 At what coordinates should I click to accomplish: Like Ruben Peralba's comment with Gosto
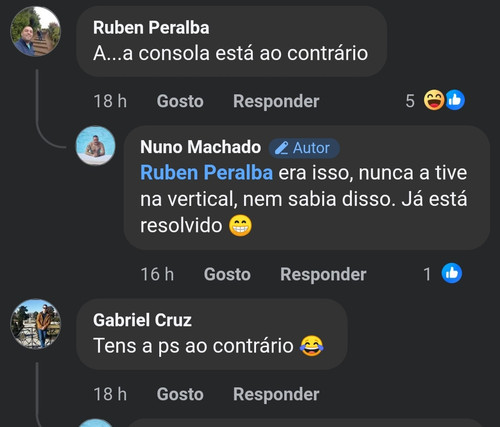coord(180,101)
